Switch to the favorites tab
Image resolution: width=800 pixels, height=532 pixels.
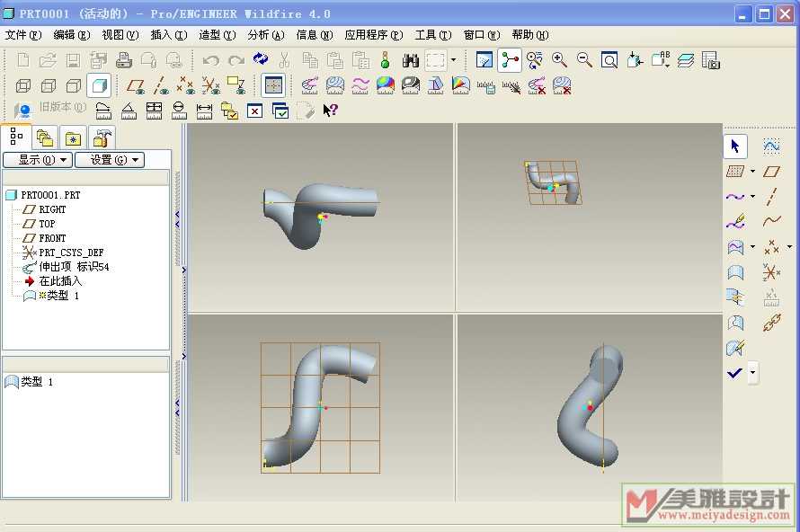[73, 138]
